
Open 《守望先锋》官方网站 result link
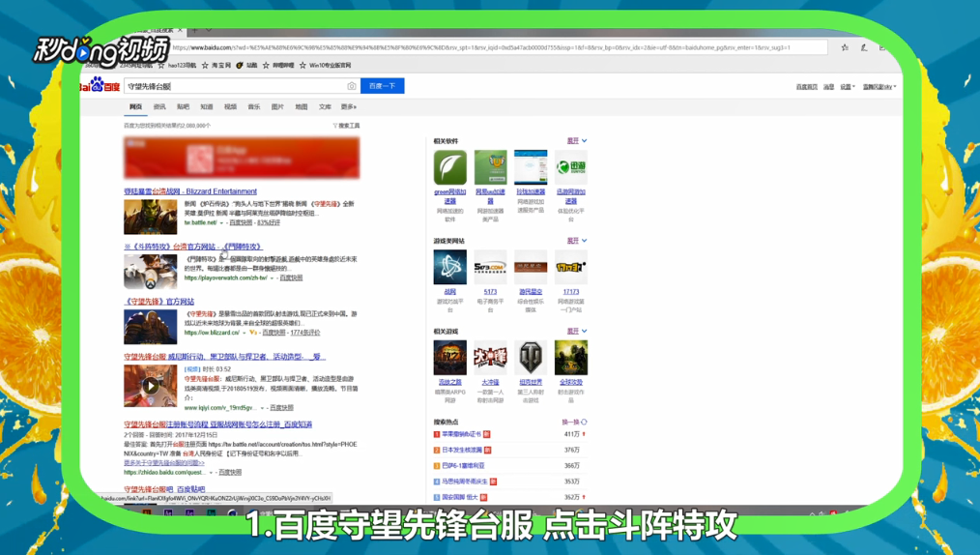tap(159, 302)
